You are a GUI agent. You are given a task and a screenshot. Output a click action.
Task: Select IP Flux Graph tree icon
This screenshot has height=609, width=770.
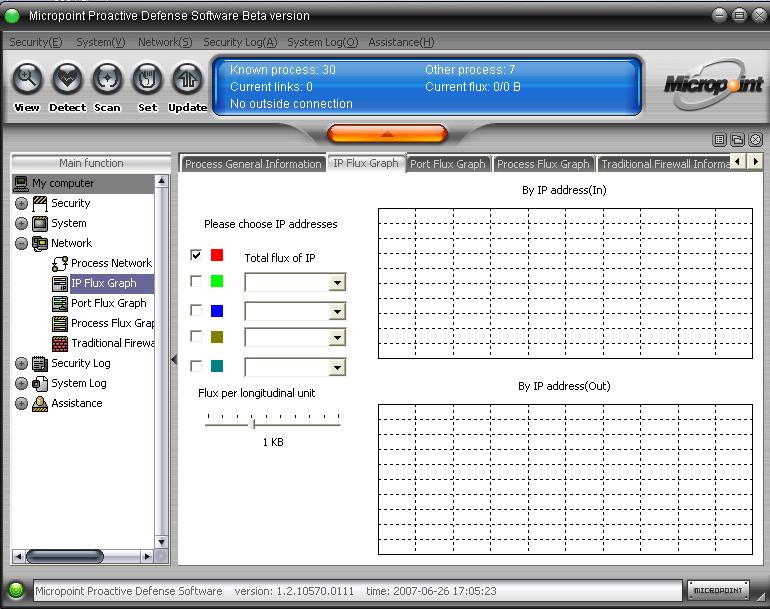[x=60, y=283]
